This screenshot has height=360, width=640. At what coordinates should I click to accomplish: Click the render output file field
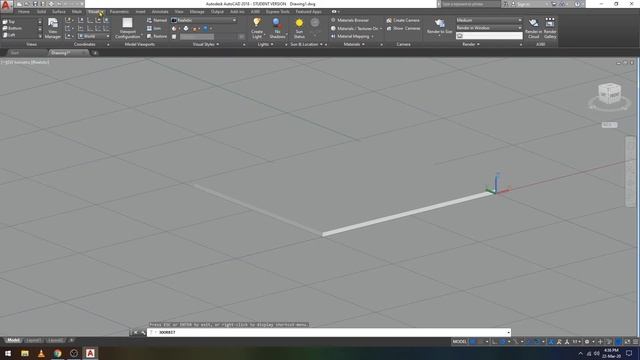pyautogui.click(x=489, y=36)
